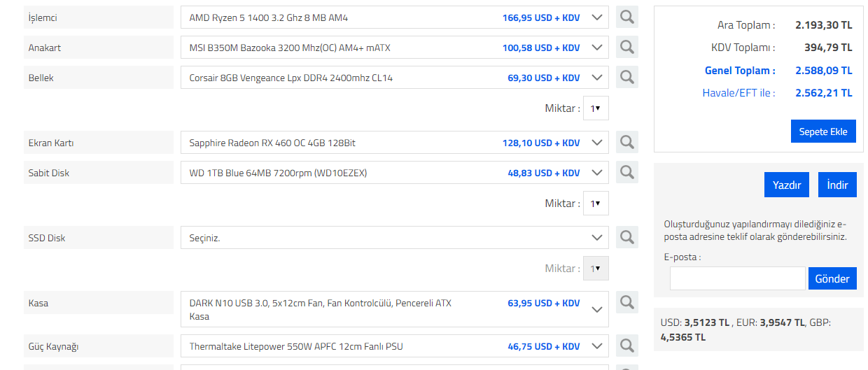Open the SSD Disk Seçiniz dropdown
This screenshot has width=868, height=370.
[x=395, y=238]
